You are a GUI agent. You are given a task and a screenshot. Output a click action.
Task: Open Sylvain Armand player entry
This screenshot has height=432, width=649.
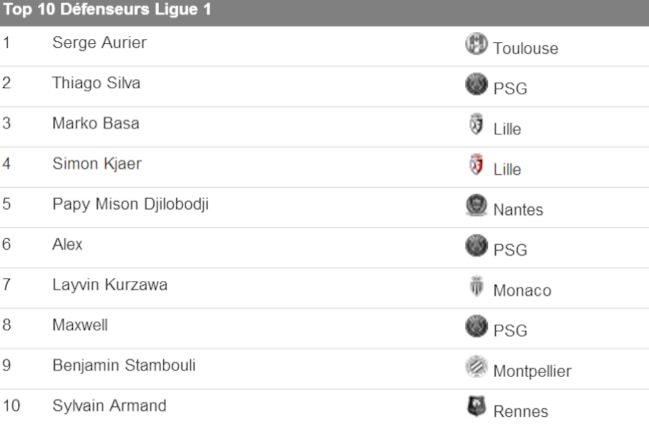109,406
